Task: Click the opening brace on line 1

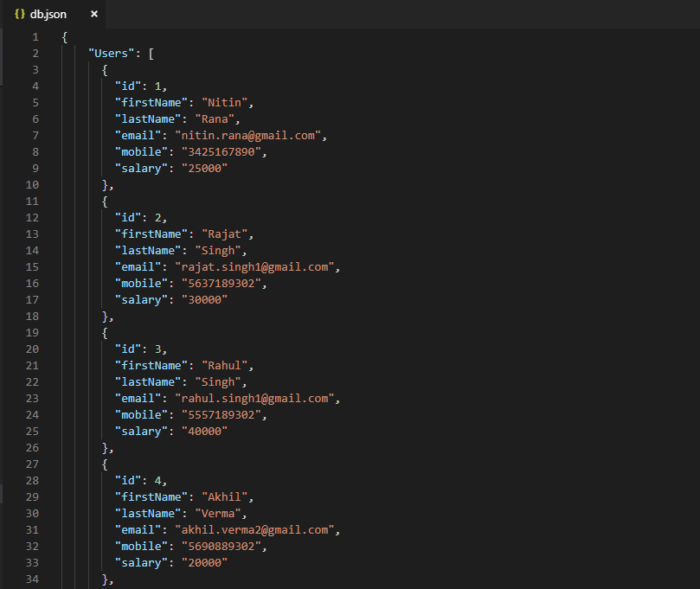Action: (x=63, y=36)
